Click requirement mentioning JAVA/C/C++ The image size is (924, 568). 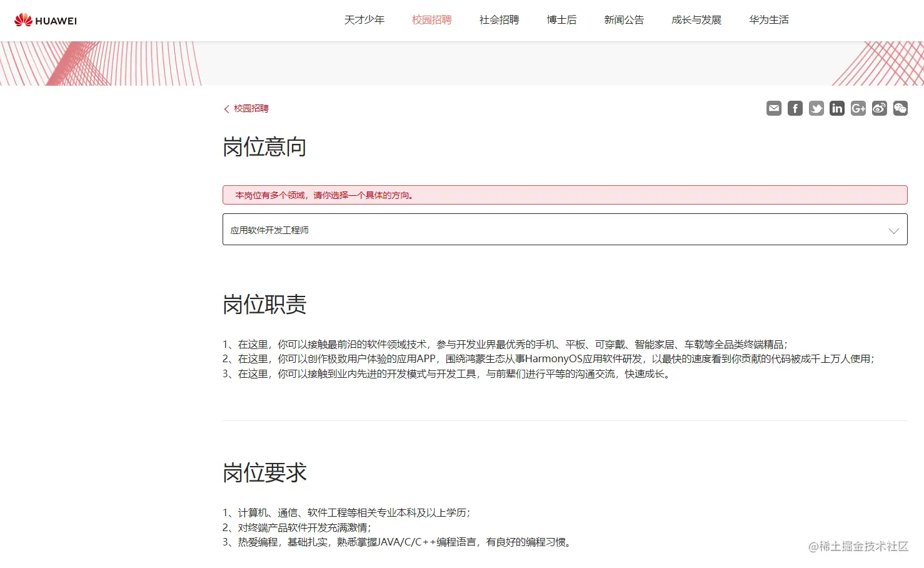[398, 542]
